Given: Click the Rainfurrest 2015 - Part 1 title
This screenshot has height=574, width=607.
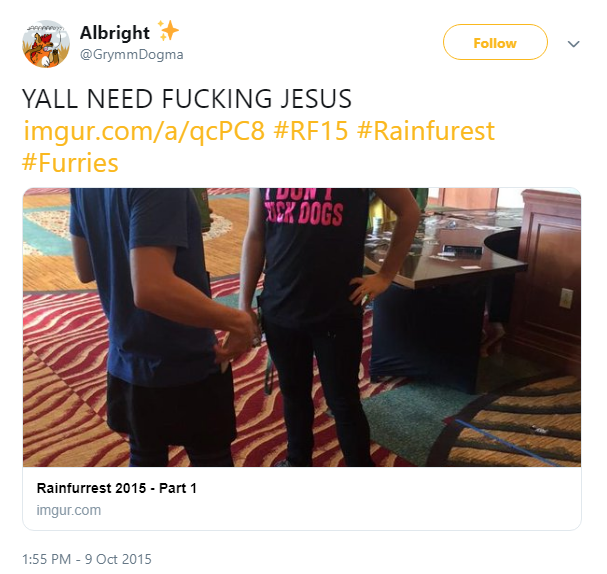Looking at the screenshot, I should [x=117, y=488].
